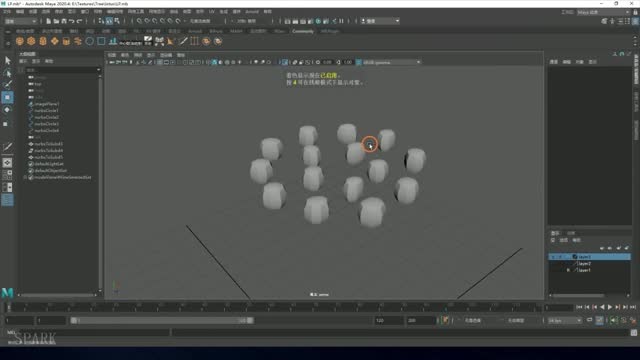
Task: Switch to the Rotate tool
Action: 7,109
